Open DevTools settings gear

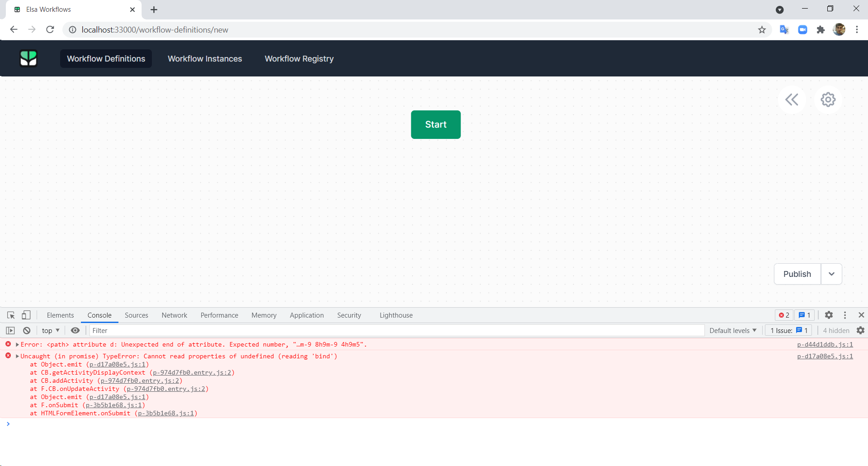click(829, 315)
